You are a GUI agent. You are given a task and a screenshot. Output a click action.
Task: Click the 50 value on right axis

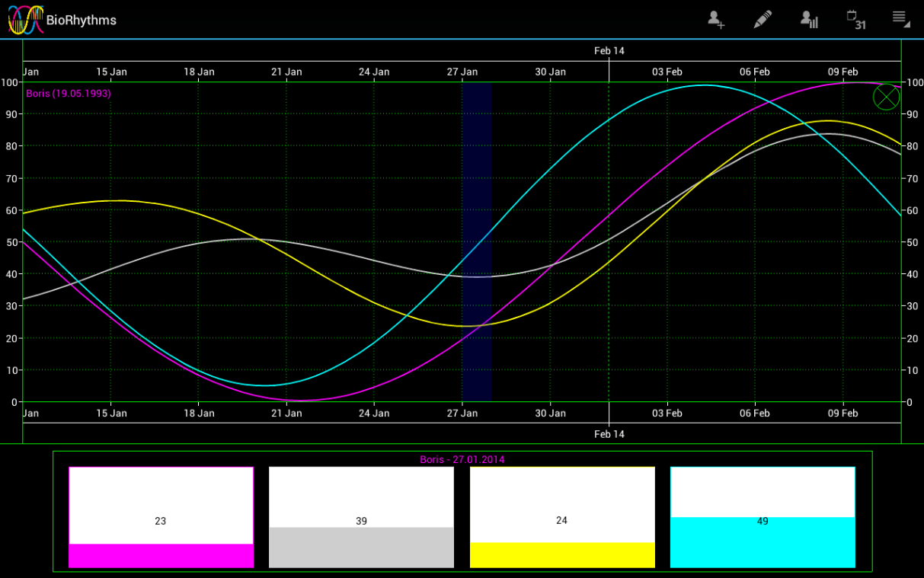[911, 242]
